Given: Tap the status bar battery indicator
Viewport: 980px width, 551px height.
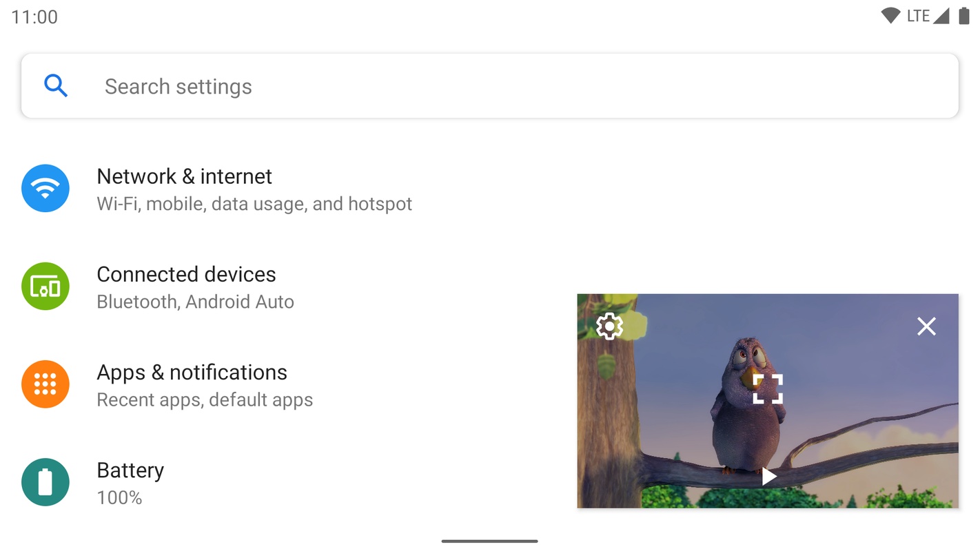Looking at the screenshot, I should pyautogui.click(x=963, y=16).
